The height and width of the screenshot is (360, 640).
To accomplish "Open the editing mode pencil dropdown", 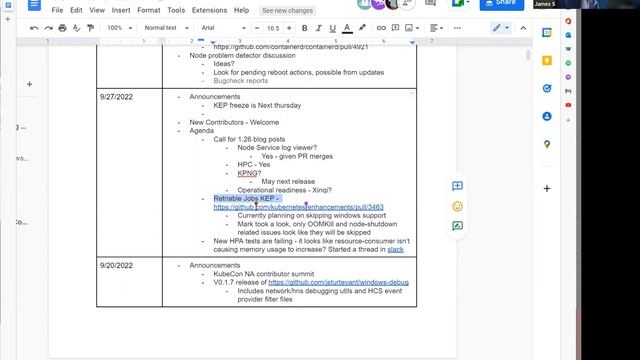I will 501,28.
